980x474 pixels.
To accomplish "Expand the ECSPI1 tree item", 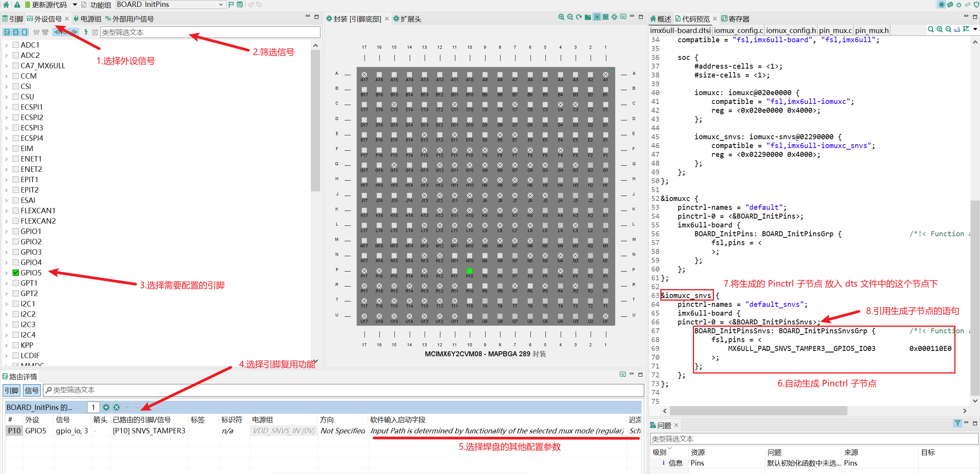I will [x=6, y=107].
